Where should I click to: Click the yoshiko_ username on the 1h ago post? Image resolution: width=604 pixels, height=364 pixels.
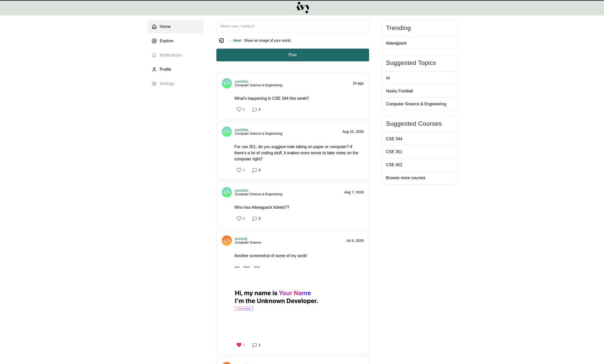click(242, 81)
